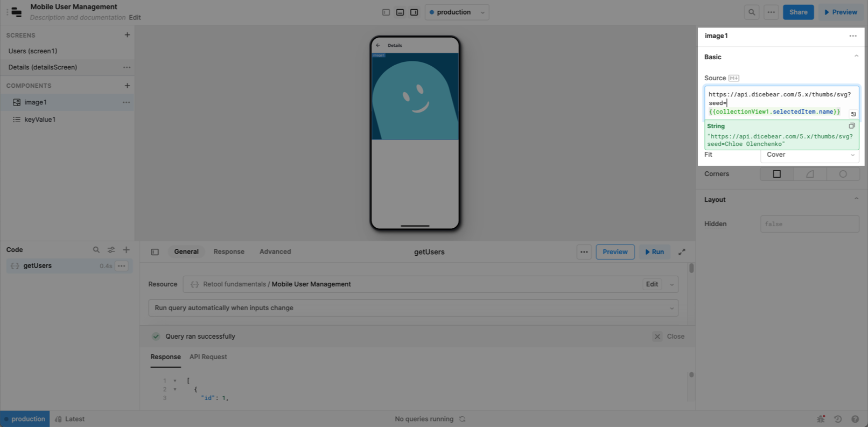Screen dimensions: 868x427
Task: Click the copy icon in String preview
Action: [851, 126]
